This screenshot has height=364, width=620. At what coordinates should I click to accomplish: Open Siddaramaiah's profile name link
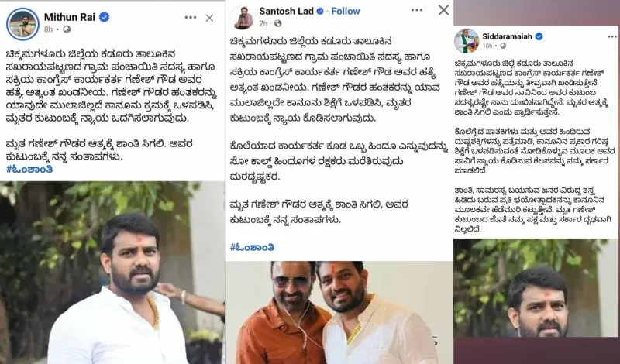508,36
